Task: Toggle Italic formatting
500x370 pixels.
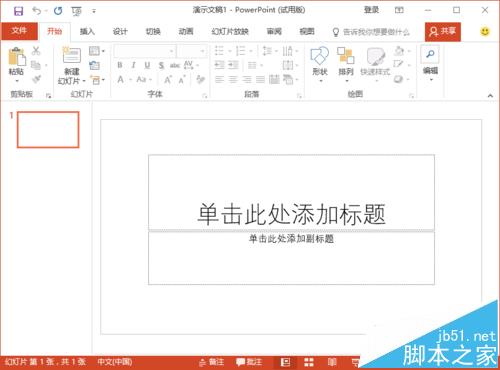Action: [133, 65]
